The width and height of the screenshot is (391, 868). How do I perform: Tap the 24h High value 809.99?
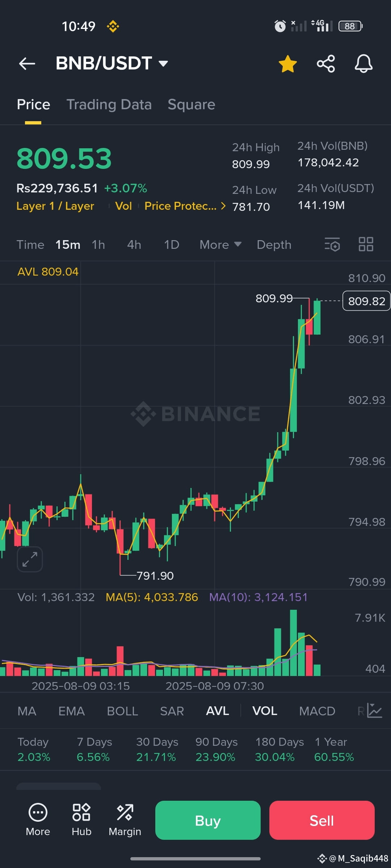(x=251, y=164)
